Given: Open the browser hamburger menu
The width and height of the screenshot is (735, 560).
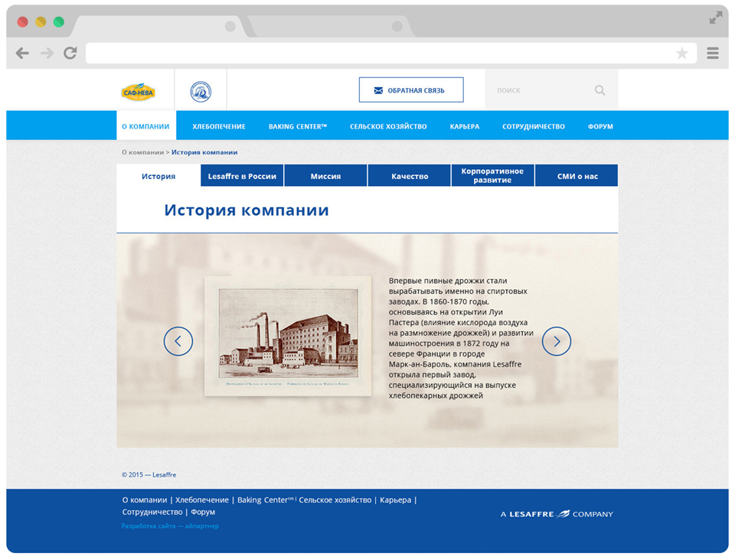Looking at the screenshot, I should click(x=713, y=53).
